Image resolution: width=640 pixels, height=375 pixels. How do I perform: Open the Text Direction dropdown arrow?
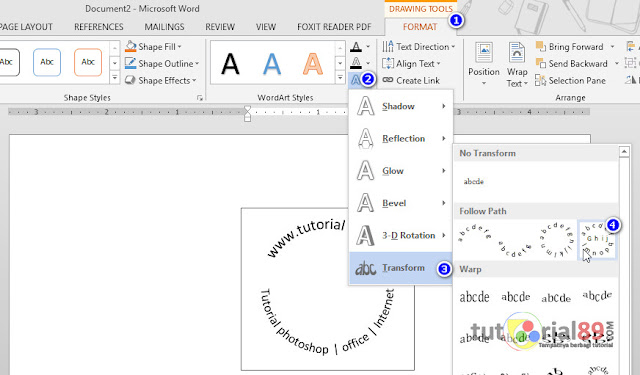453,47
